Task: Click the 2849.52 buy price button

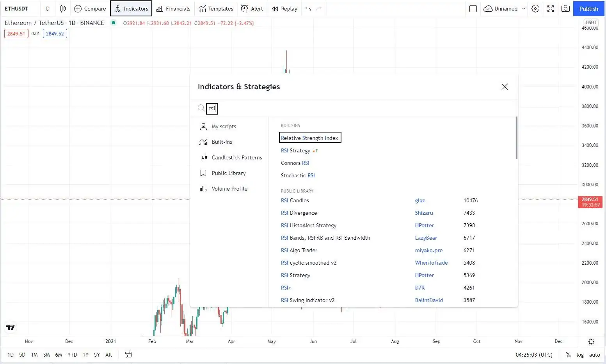Action: pyautogui.click(x=55, y=34)
